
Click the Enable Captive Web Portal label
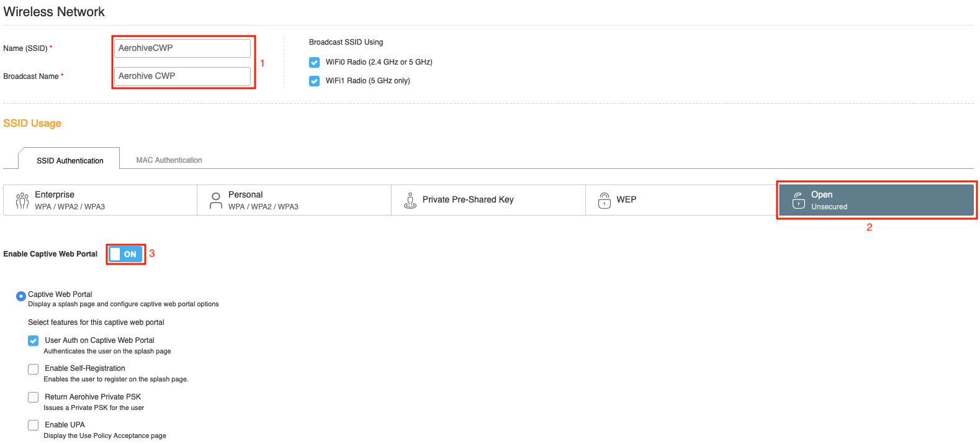pyautogui.click(x=50, y=254)
